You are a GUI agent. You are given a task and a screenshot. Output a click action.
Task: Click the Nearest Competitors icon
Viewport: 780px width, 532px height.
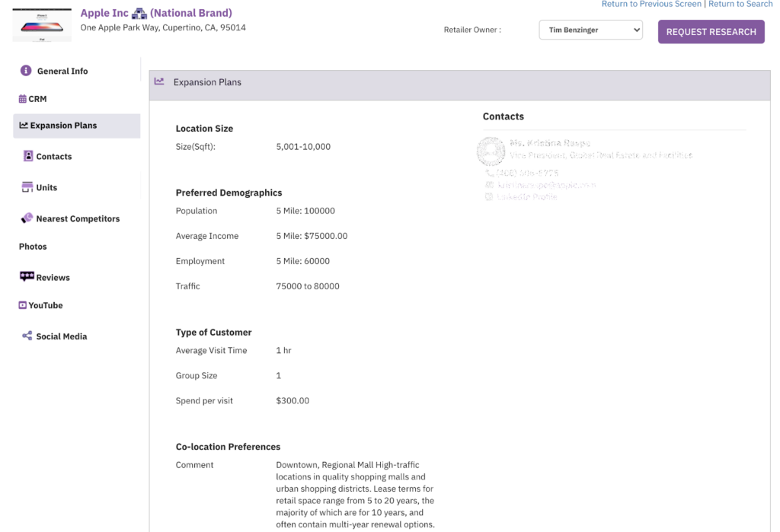coord(27,218)
